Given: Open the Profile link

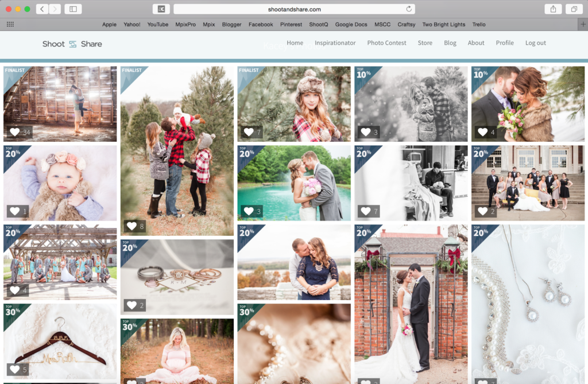Looking at the screenshot, I should (505, 43).
